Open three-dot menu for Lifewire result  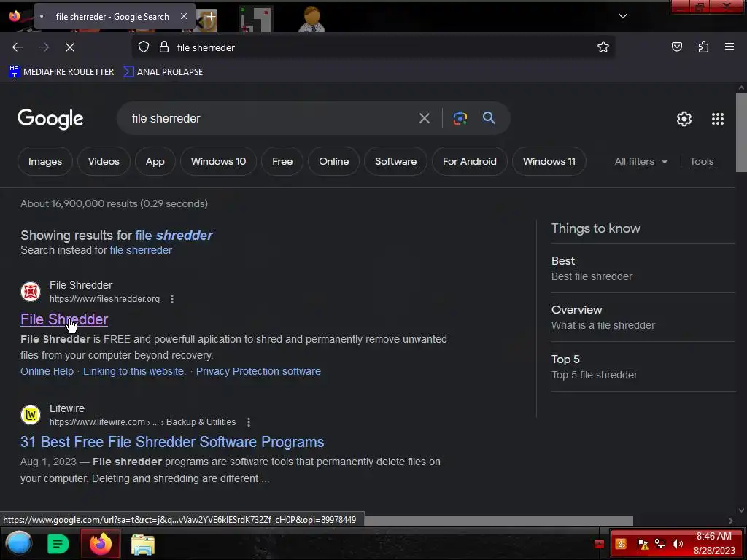click(248, 422)
